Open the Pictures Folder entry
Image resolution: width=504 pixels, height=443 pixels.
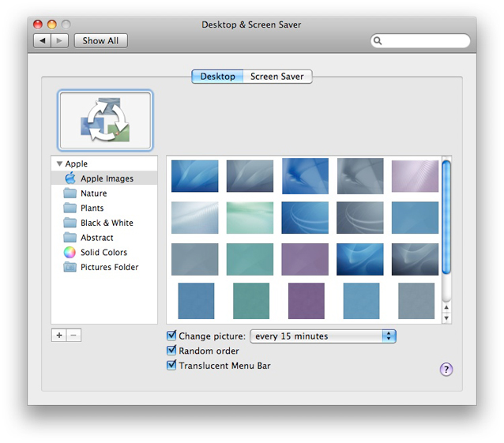(x=104, y=267)
